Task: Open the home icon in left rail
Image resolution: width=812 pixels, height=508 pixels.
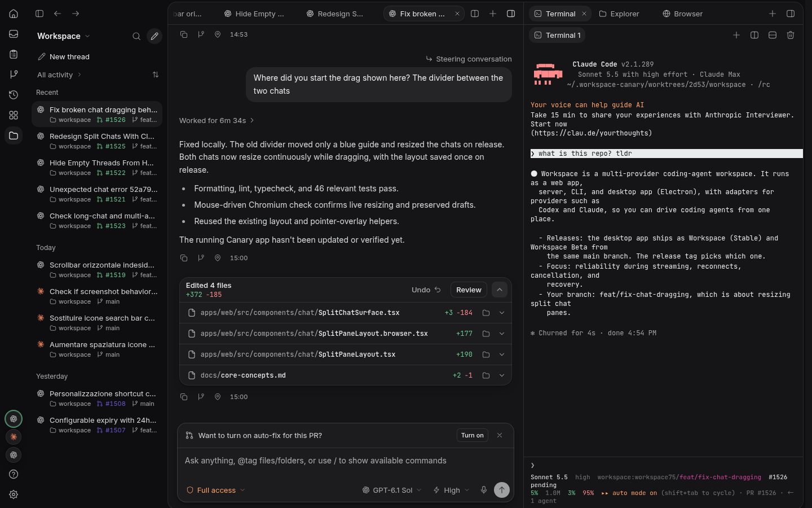Action: click(14, 14)
